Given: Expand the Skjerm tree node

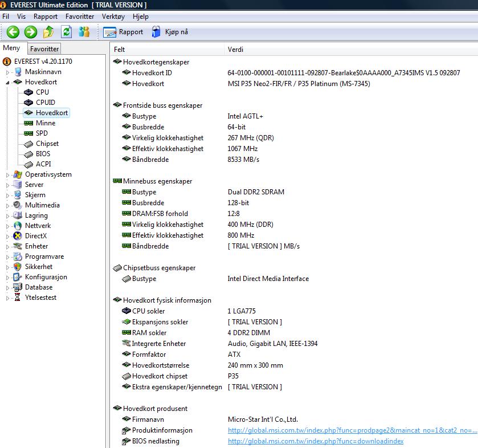Looking at the screenshot, I should pos(8,196).
